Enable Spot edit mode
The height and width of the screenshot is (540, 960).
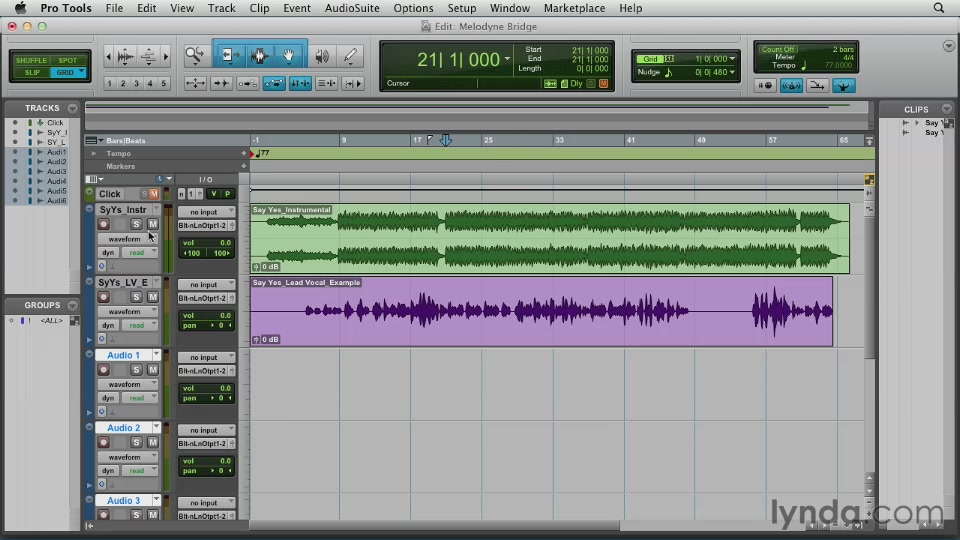click(68, 61)
